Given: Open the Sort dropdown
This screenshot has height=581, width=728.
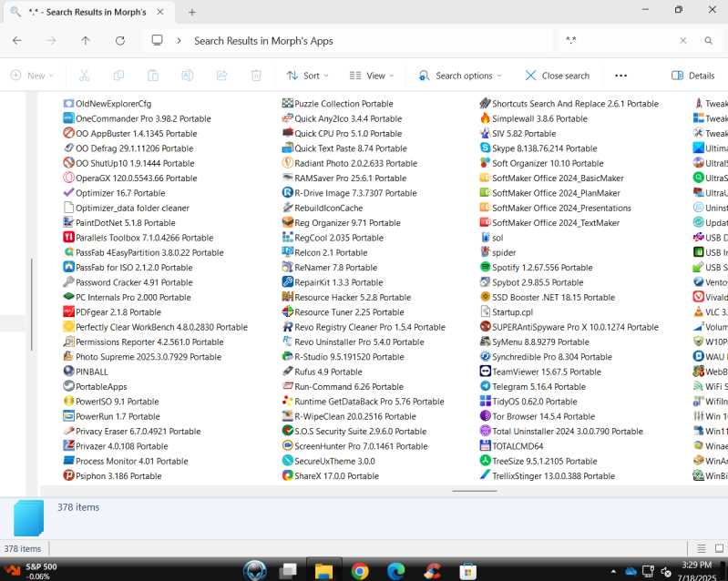Looking at the screenshot, I should (x=307, y=76).
